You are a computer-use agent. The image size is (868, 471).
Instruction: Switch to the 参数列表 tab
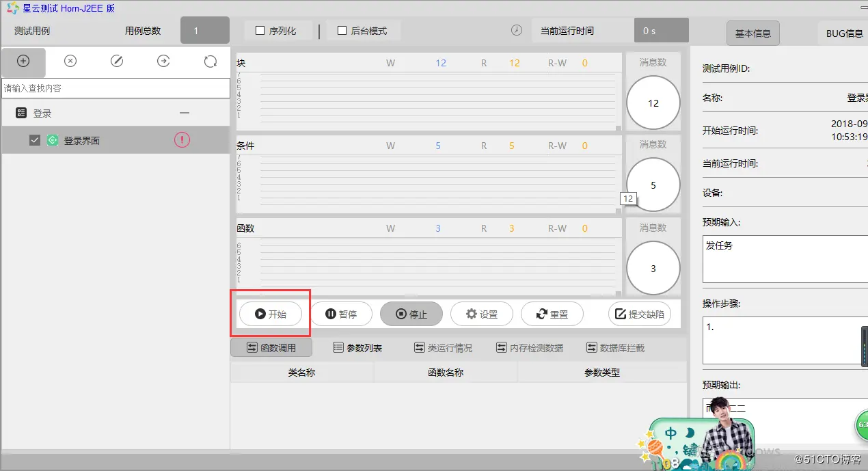coord(357,347)
